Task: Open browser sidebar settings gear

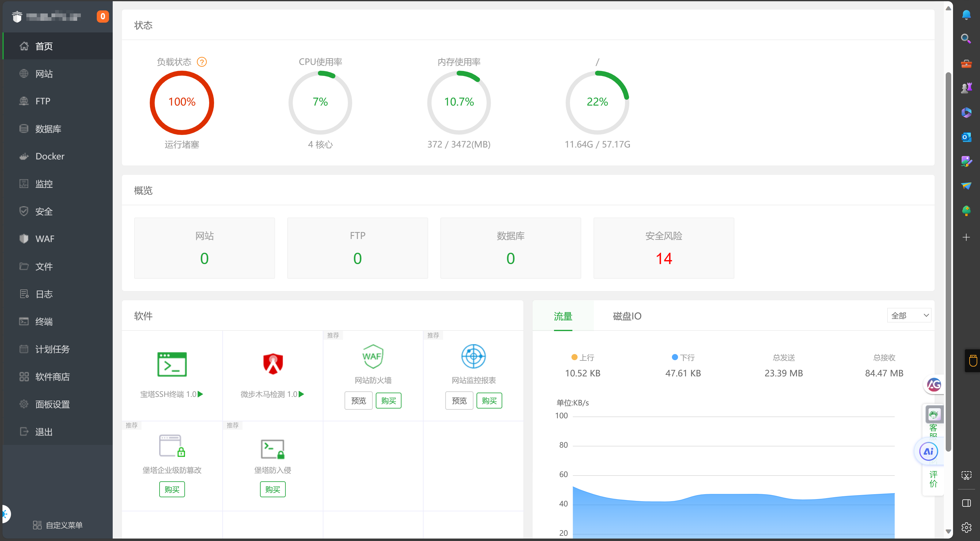Action: 966,528
